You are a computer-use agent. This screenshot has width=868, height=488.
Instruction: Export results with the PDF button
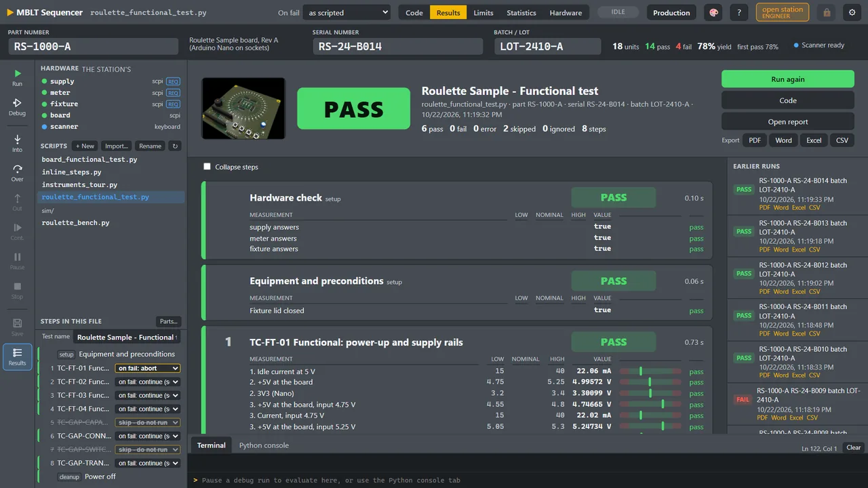click(x=754, y=140)
